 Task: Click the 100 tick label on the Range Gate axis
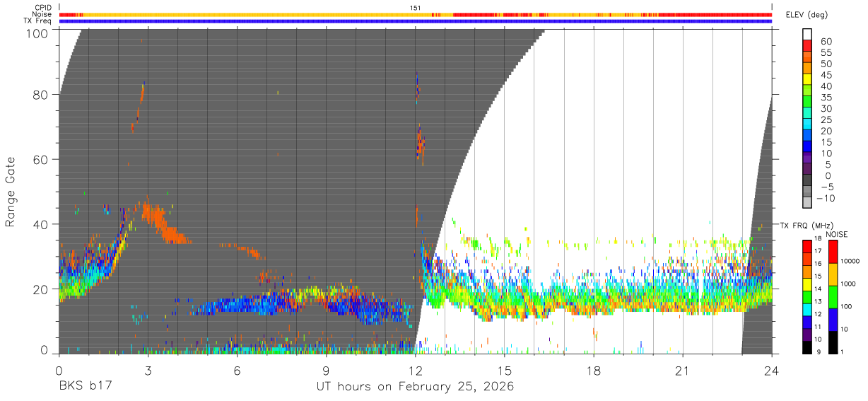click(x=36, y=33)
